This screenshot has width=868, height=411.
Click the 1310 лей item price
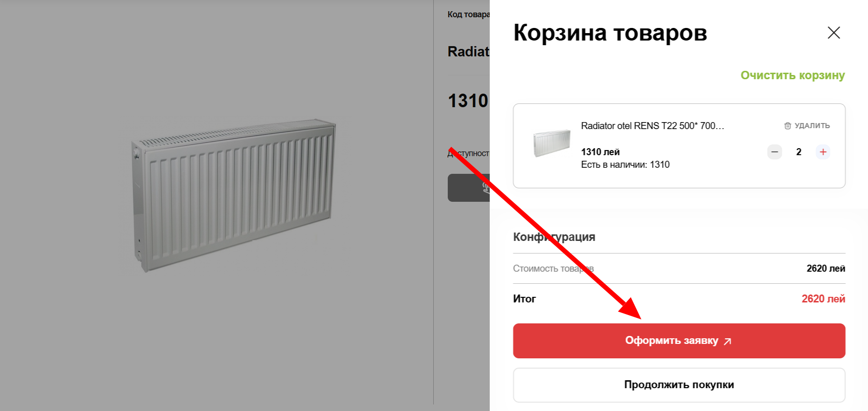[x=600, y=152]
